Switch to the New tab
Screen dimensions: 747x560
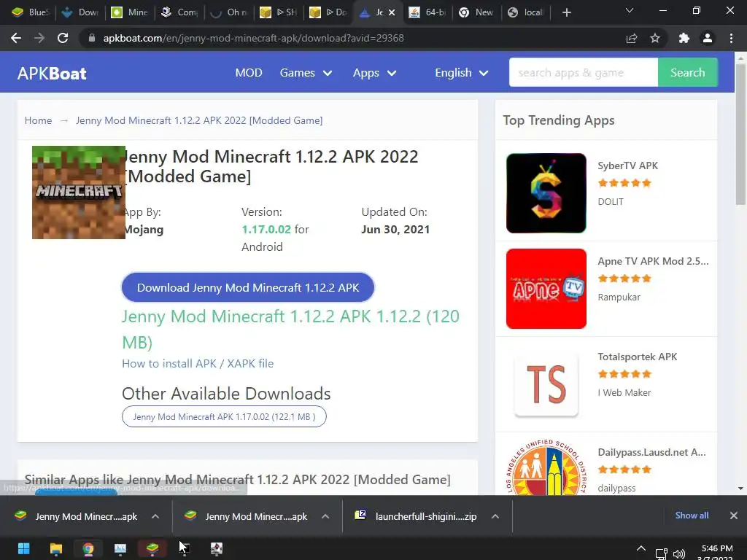tap(476, 12)
